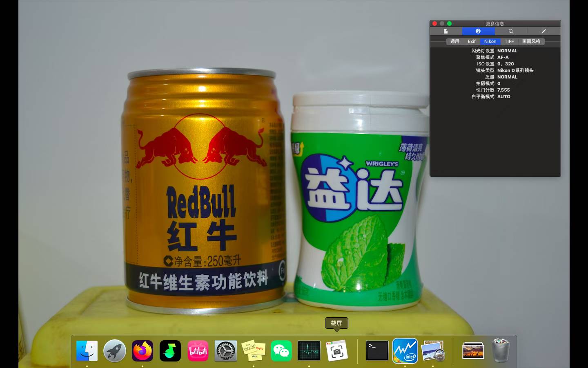Click the 更多信息 window title
Viewport: 588px width, 368px height.
tap(495, 23)
